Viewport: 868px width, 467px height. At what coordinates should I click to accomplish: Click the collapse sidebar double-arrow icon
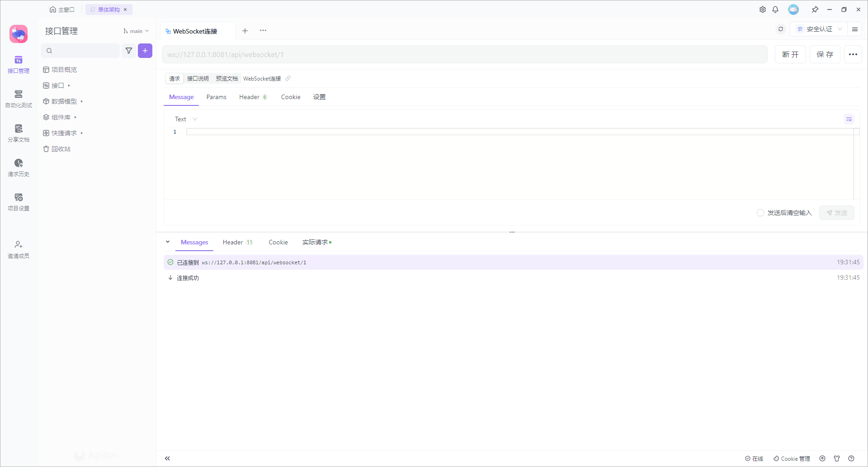[x=167, y=458]
